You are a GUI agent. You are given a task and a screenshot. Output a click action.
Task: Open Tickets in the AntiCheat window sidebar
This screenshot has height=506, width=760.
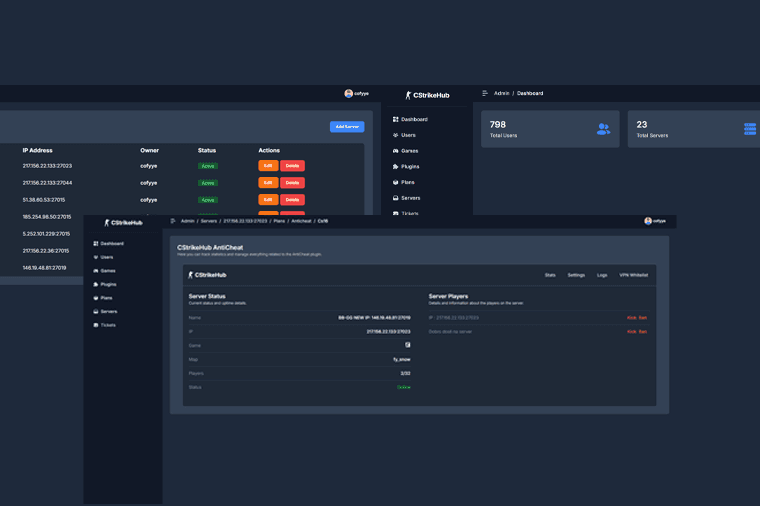[x=105, y=325]
